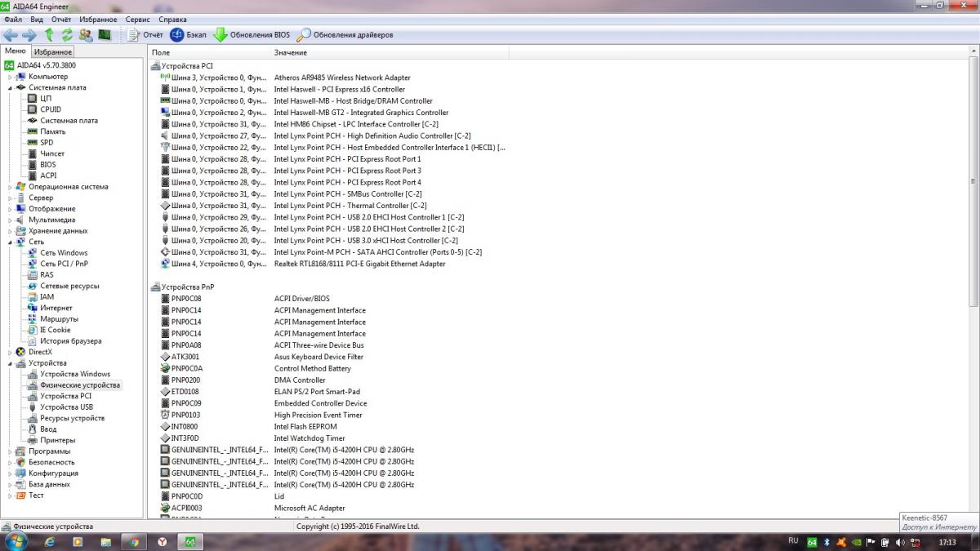Click Обновления драйверов toolbar button
Viewport: 980px width, 551px height.
coord(345,35)
